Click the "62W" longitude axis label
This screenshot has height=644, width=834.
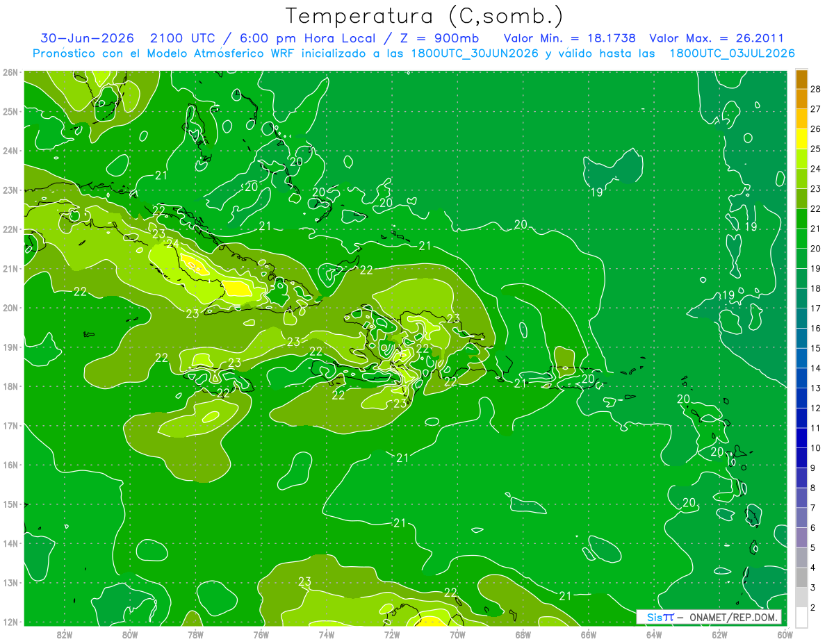[719, 635]
